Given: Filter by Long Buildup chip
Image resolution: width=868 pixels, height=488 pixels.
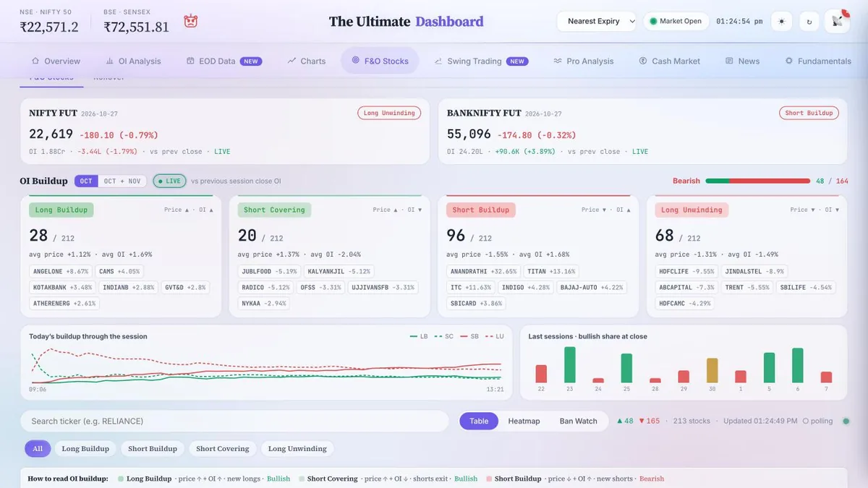Looking at the screenshot, I should pos(85,449).
